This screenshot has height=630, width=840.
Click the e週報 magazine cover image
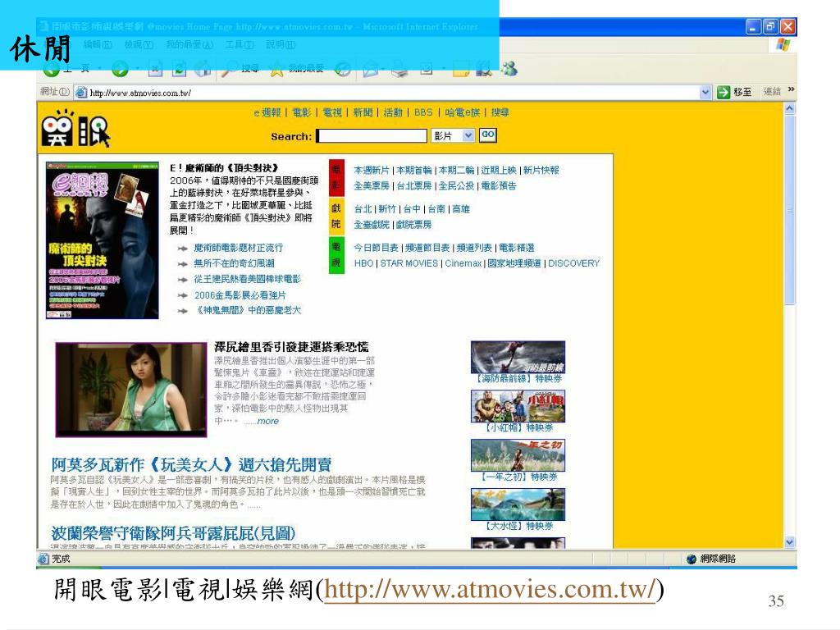click(103, 240)
